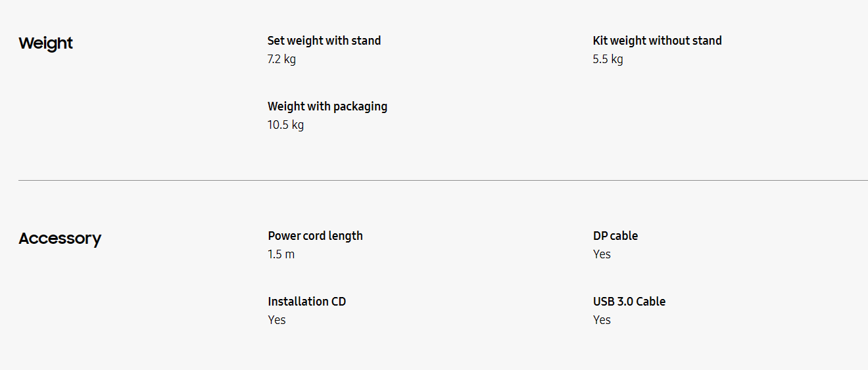Screen dimensions: 868x370
Task: Click the Accessory section heading
Action: 60,239
